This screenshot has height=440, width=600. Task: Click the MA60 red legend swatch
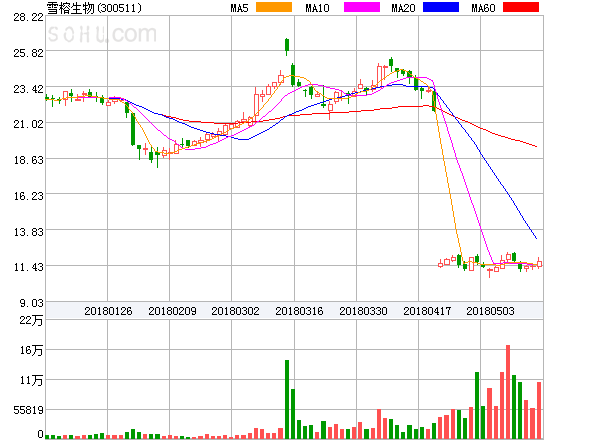tap(521, 7)
